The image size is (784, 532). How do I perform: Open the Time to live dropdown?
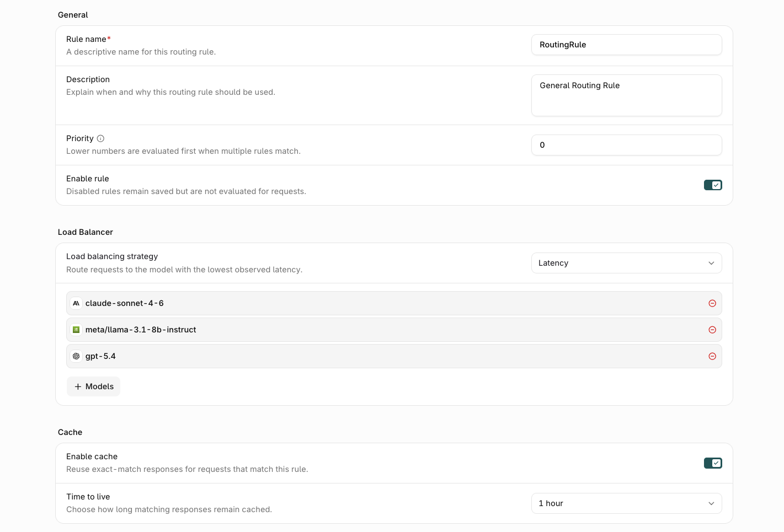pyautogui.click(x=626, y=503)
